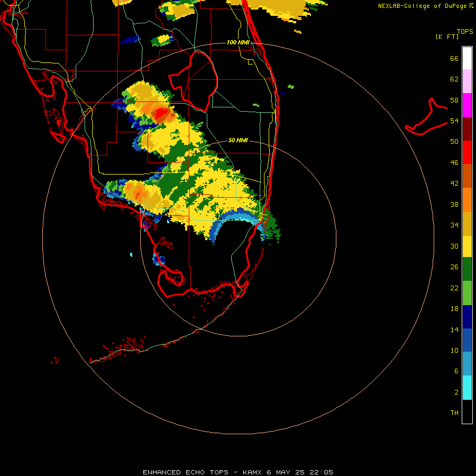This screenshot has width=476, height=476.
Task: Click the magenta 58 K FT legend swatch
Action: [x=467, y=105]
